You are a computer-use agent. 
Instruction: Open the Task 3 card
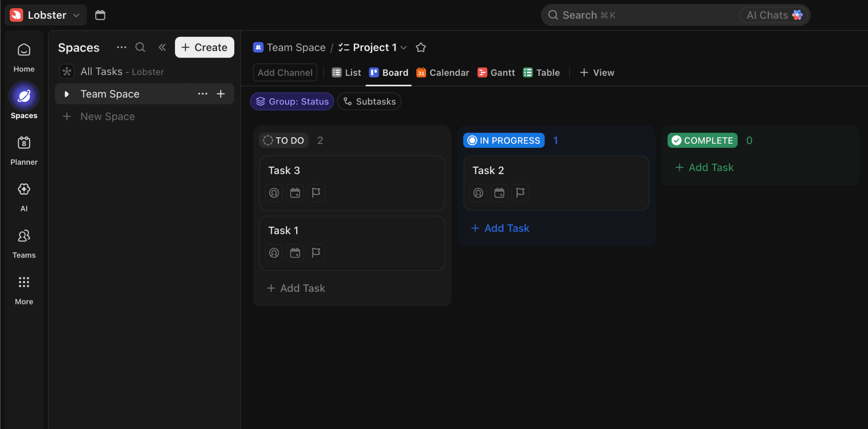tap(352, 183)
